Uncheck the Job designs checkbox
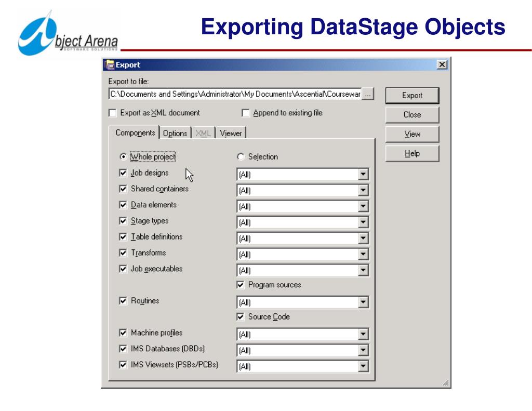This screenshot has height=411, width=532. pyautogui.click(x=123, y=173)
